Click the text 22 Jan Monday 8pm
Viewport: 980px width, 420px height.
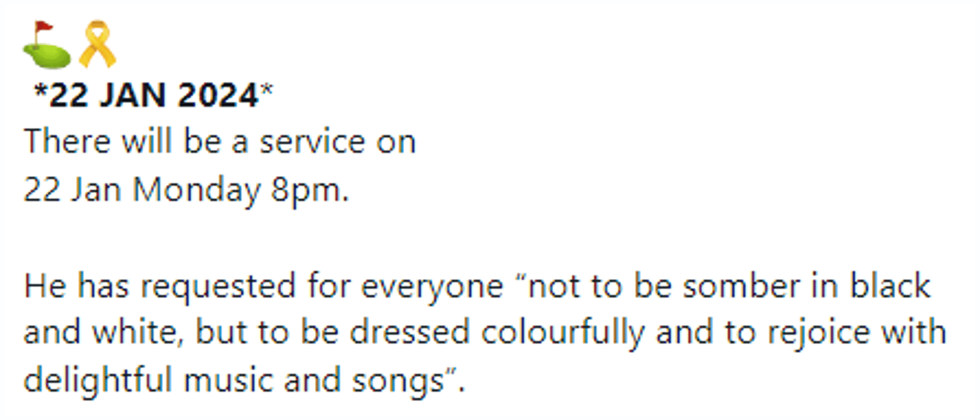(x=186, y=190)
